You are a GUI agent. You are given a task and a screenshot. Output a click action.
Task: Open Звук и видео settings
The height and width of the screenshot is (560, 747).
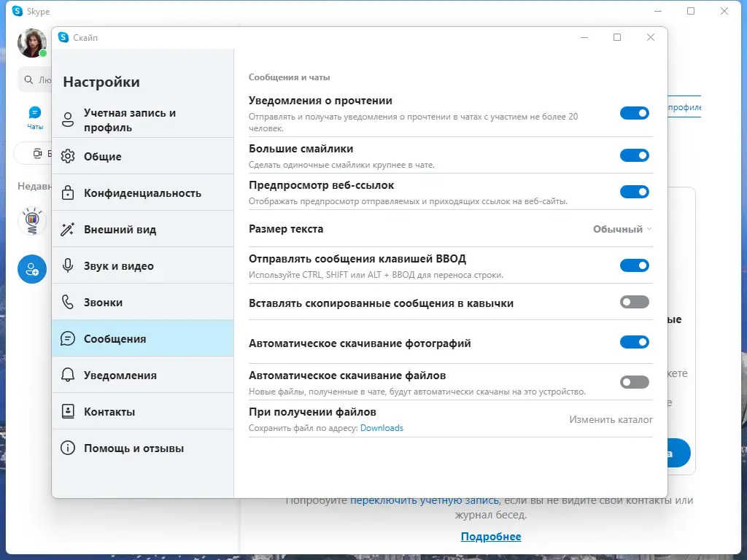(143, 265)
